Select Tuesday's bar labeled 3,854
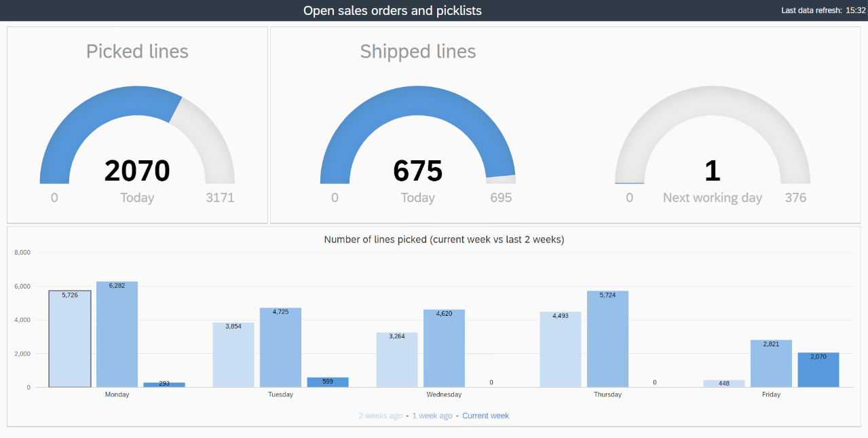 pyautogui.click(x=233, y=354)
